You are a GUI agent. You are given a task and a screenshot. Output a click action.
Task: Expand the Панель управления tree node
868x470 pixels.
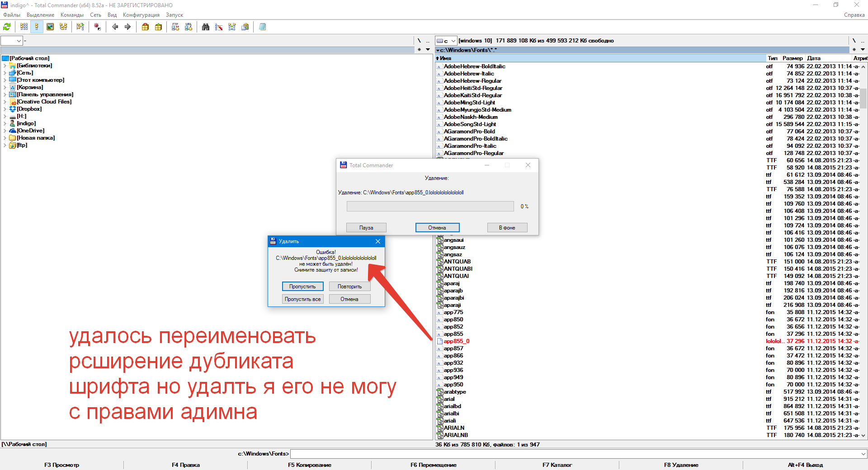[x=5, y=94]
